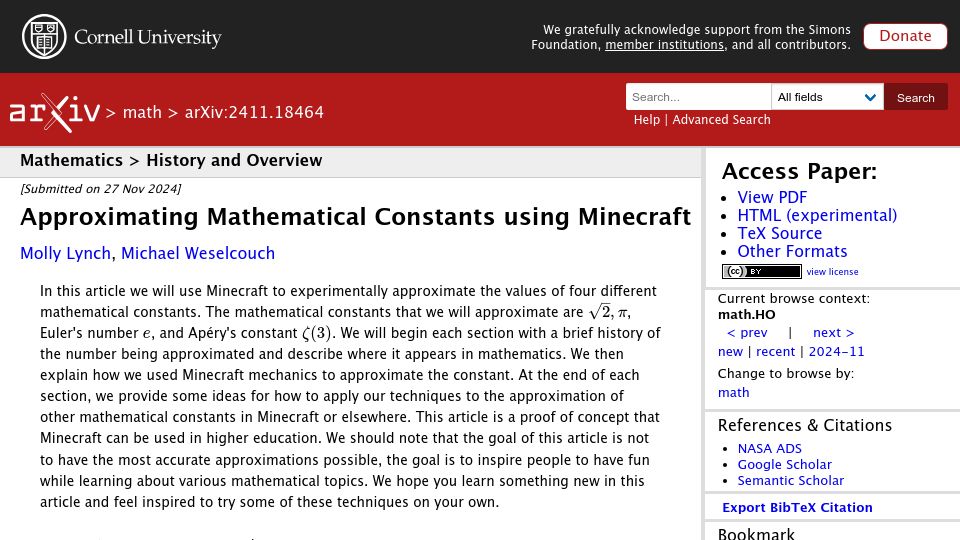The height and width of the screenshot is (540, 960).
Task: Open author Molly Lynch's page
Action: coord(66,253)
